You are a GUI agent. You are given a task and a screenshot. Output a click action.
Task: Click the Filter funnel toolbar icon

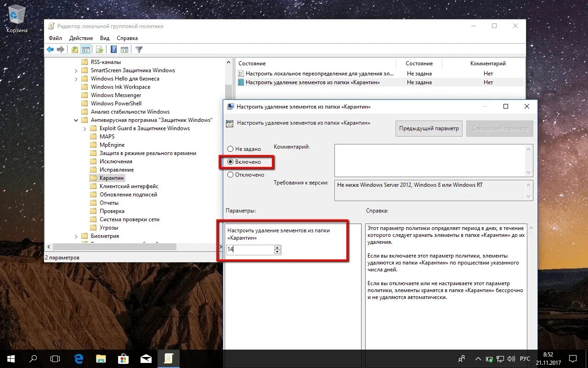[x=139, y=50]
